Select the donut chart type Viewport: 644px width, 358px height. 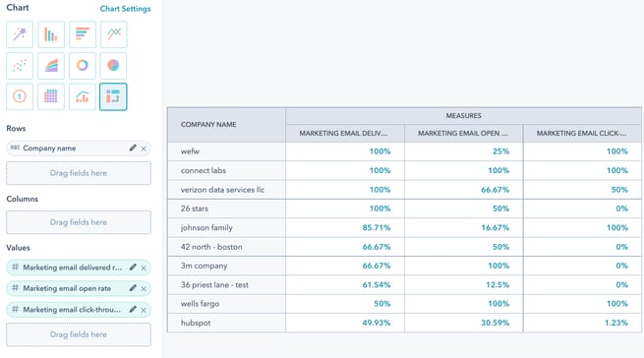pos(83,66)
